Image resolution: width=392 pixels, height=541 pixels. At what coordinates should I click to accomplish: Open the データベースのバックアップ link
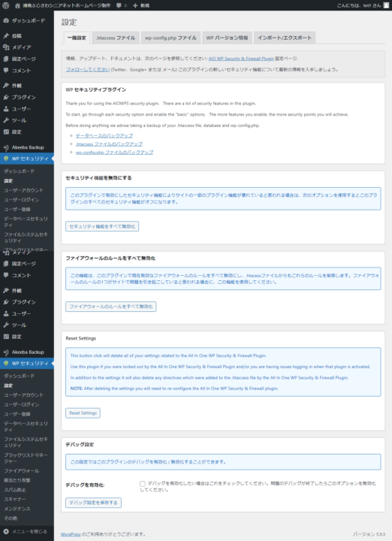tap(104, 135)
